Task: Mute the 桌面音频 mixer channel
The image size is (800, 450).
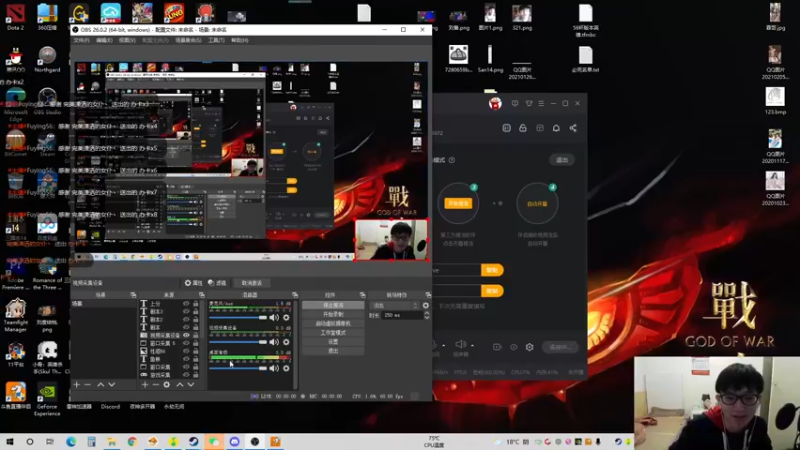Action: pyautogui.click(x=274, y=368)
